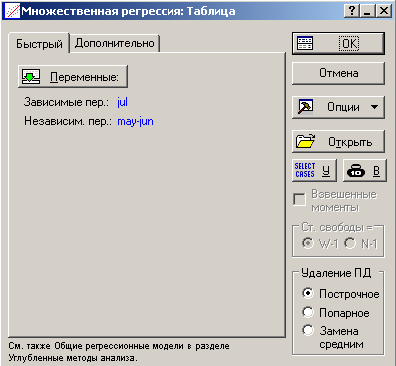
Task: Open the Опции dropdown menu
Action: coord(338,107)
